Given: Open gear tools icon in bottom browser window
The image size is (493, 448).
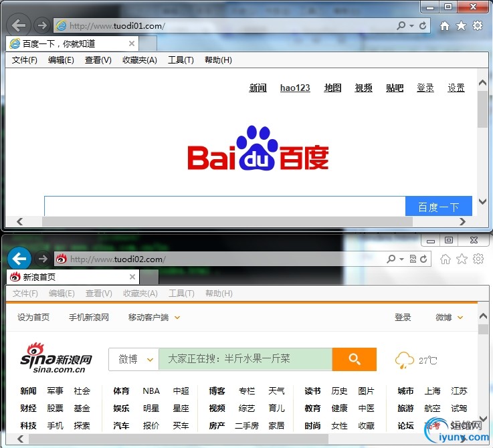Looking at the screenshot, I should click(x=478, y=259).
